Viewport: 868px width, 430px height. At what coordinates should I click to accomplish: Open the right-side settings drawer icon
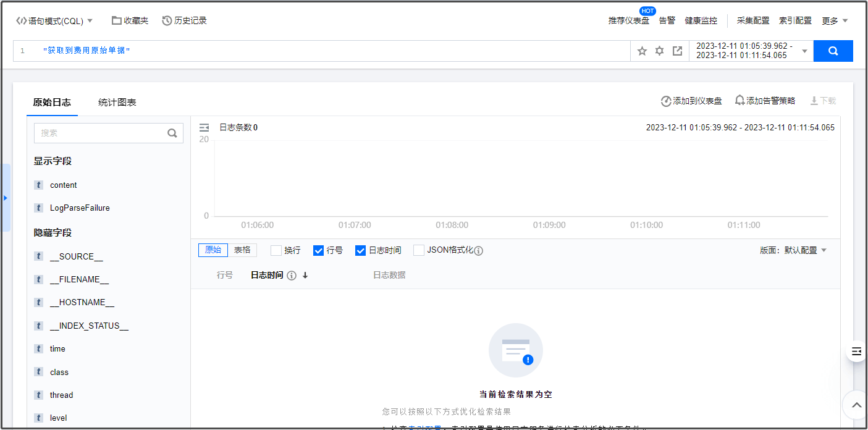pyautogui.click(x=856, y=351)
